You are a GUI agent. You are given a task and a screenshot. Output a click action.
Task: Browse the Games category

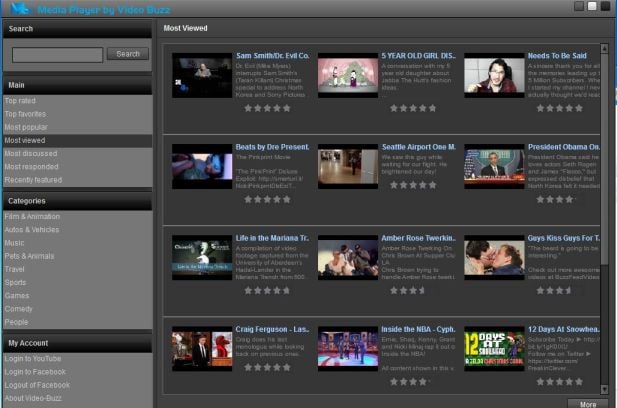coord(17,295)
